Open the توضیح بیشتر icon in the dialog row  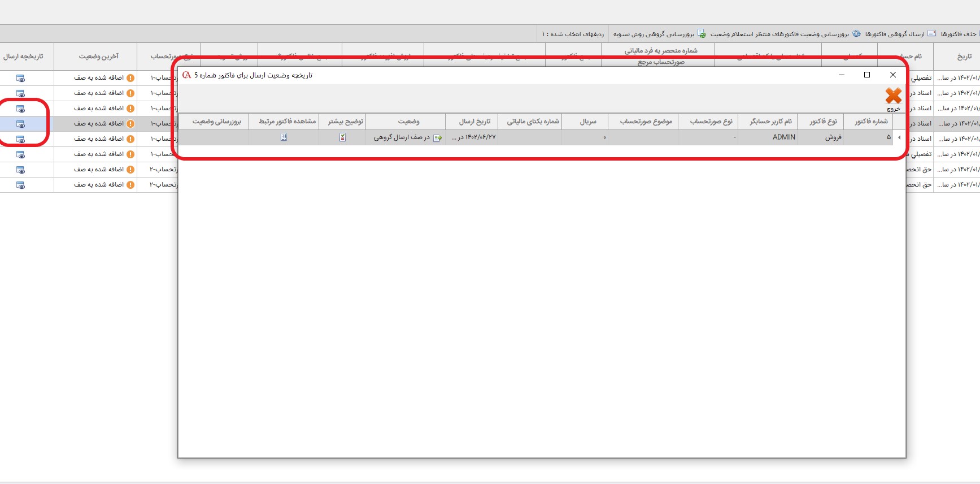(x=342, y=137)
